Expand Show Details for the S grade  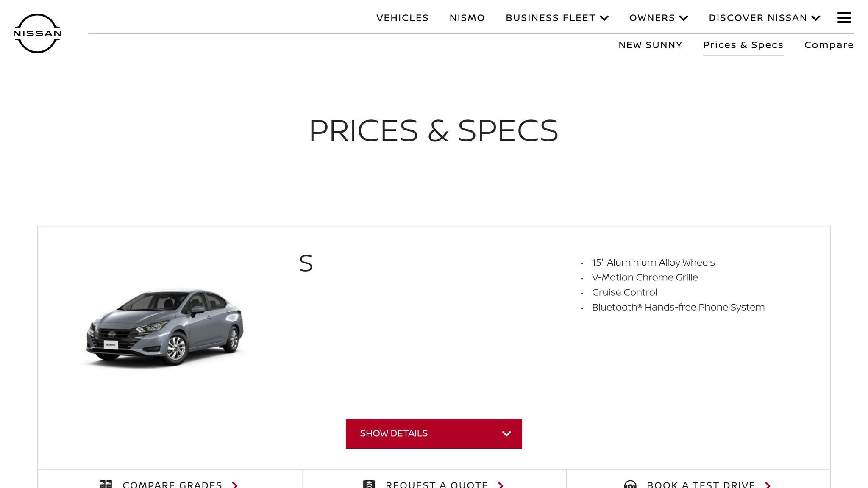tap(434, 433)
